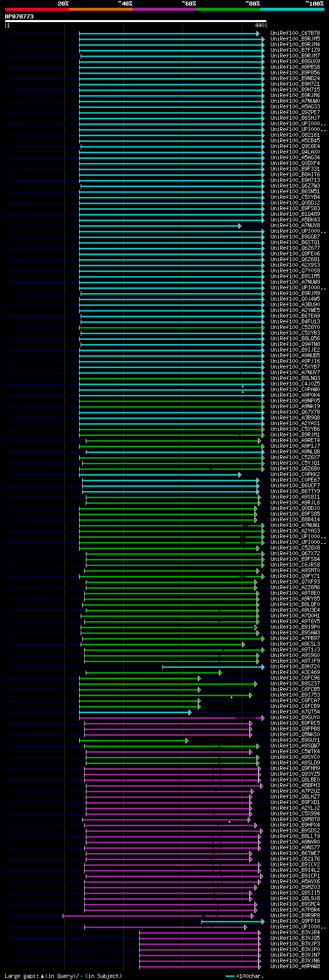Open the UniRef100_B9GUX9 hit label
Image resolution: width=329 pixels, height=980 pixels.
(295, 62)
